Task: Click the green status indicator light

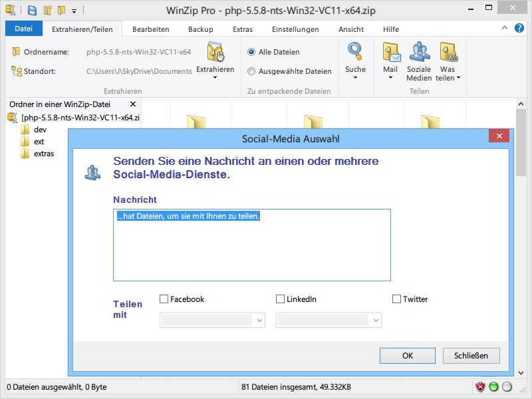Action: coord(493,386)
